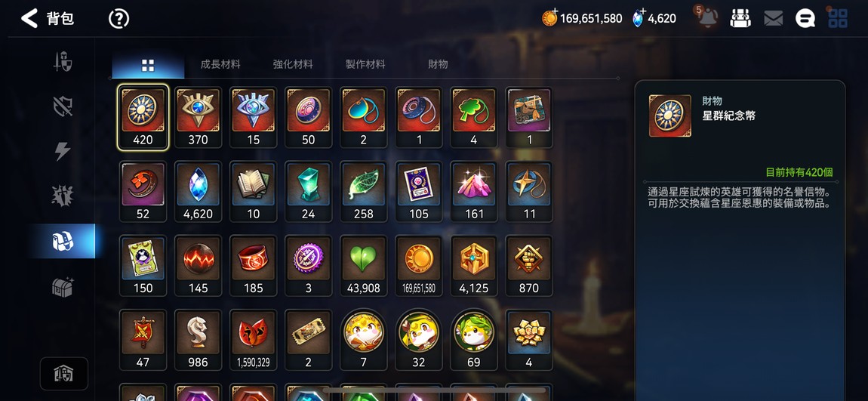Open the help question mark icon
The image size is (868, 401).
(x=119, y=19)
